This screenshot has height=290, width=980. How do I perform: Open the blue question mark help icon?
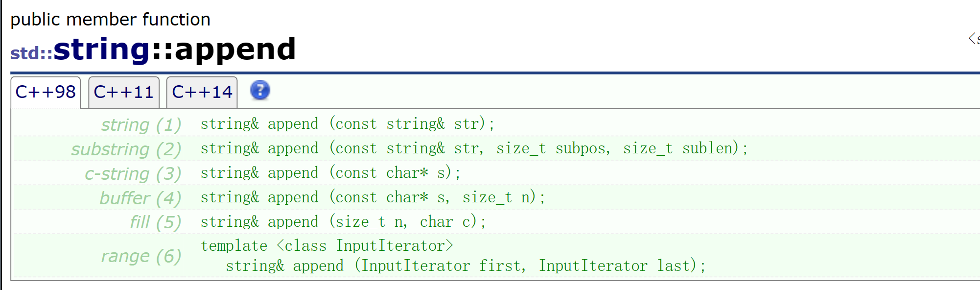pyautogui.click(x=260, y=90)
